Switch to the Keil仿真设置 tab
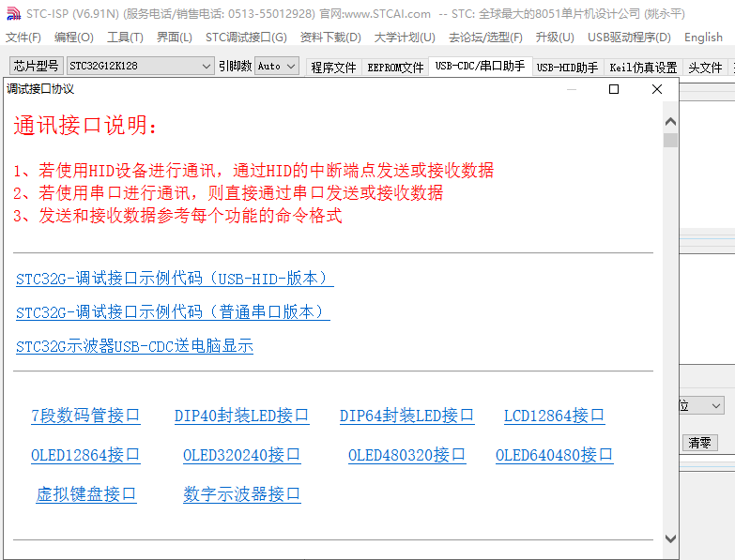This screenshot has width=735, height=560. pyautogui.click(x=643, y=68)
